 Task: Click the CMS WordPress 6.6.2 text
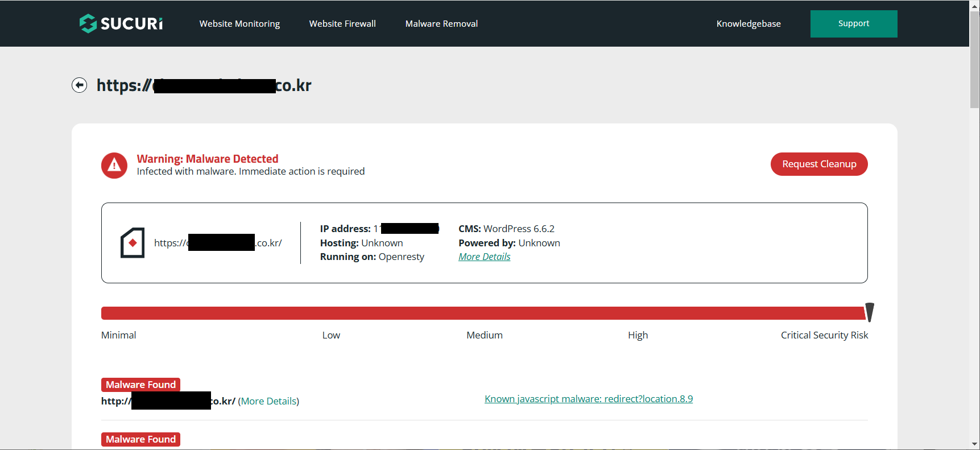[x=506, y=229]
